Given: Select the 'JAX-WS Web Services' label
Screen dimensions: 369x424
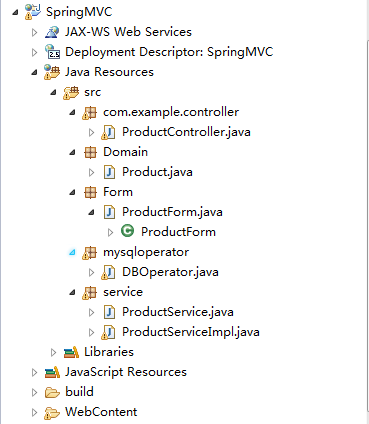Looking at the screenshot, I should [x=128, y=32].
